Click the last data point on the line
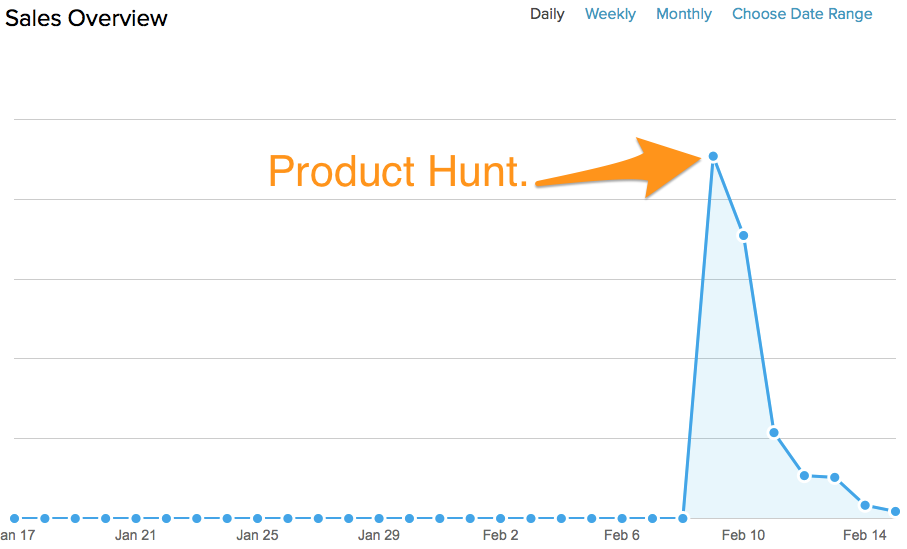 click(x=895, y=511)
